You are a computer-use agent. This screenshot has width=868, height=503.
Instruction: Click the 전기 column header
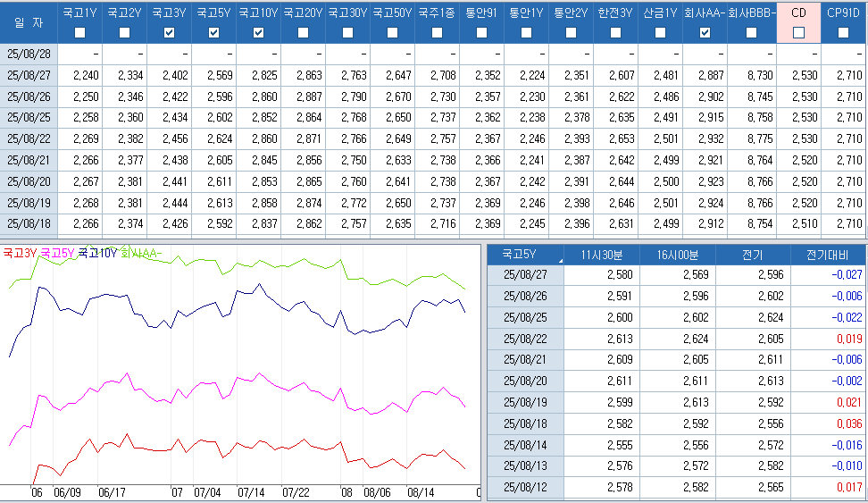[752, 254]
